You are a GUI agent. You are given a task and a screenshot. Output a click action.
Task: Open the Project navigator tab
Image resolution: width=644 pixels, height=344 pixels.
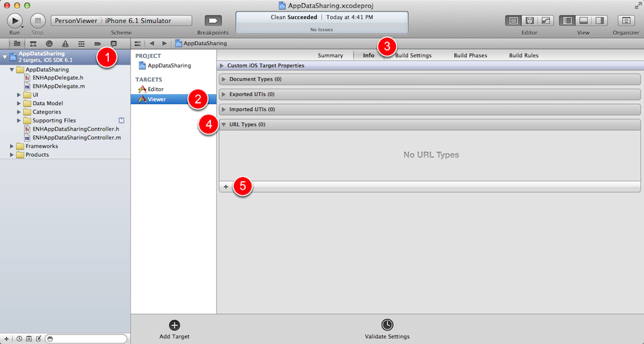17,43
